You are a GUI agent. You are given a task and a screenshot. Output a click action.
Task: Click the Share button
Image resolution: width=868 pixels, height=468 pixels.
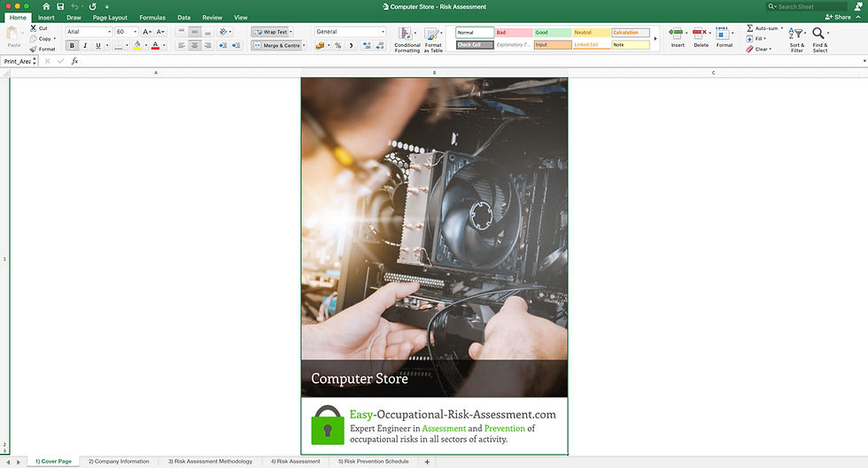[838, 17]
